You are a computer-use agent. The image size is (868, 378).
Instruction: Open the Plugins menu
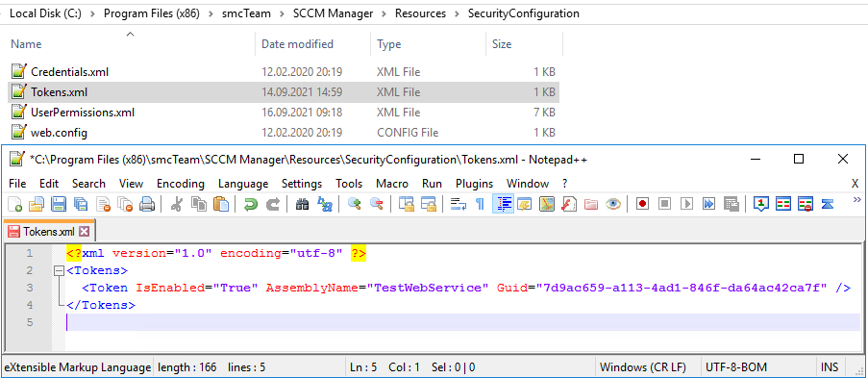(475, 184)
